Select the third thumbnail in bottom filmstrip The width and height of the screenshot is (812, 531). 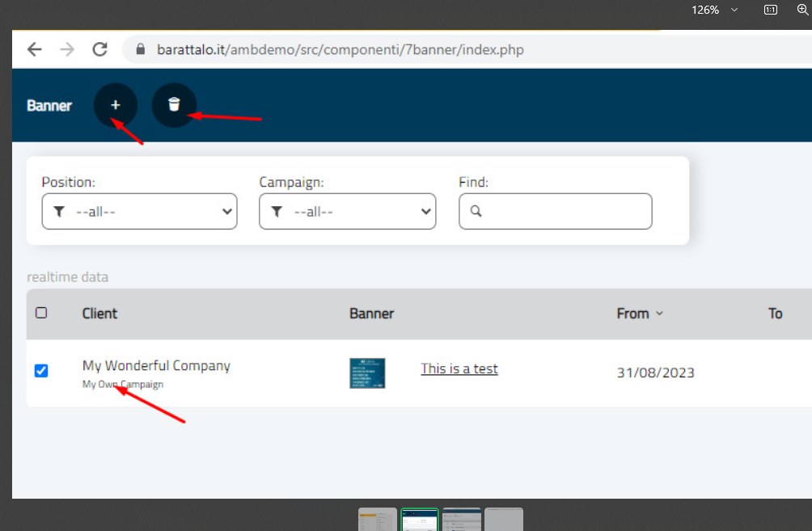point(461,519)
